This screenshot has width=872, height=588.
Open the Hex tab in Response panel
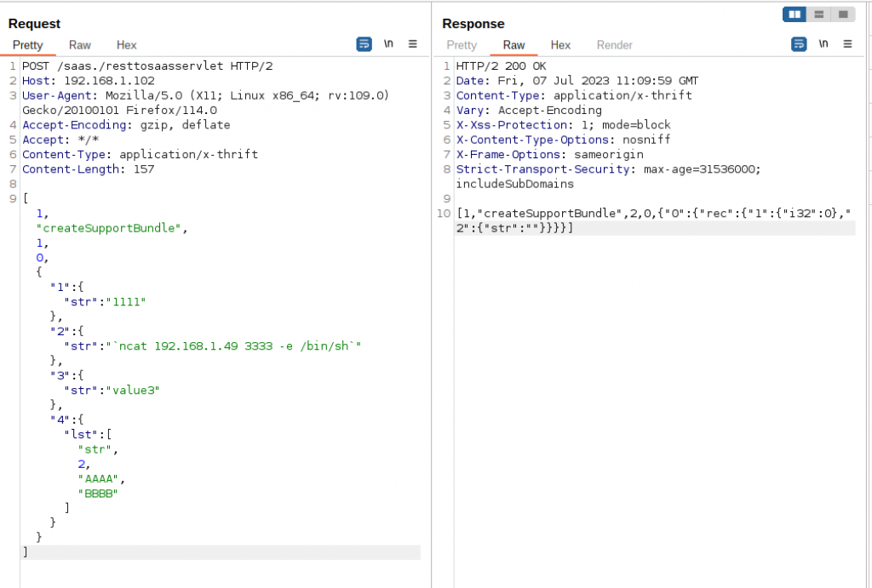pos(560,45)
